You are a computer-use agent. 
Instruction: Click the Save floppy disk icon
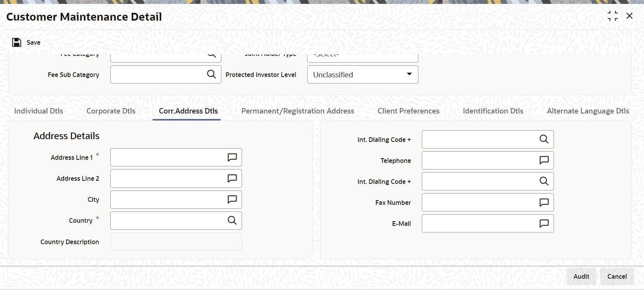click(x=17, y=42)
